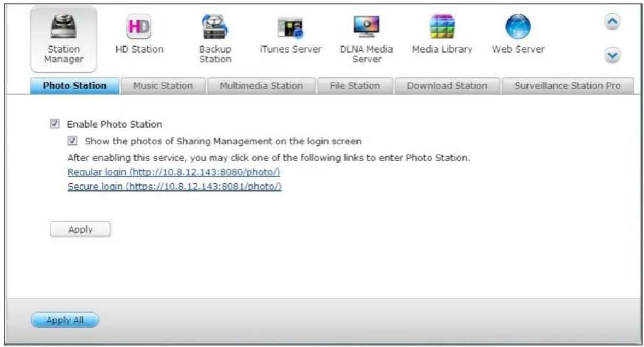Select the Photo Station tab
The image size is (644, 347).
[x=75, y=85]
